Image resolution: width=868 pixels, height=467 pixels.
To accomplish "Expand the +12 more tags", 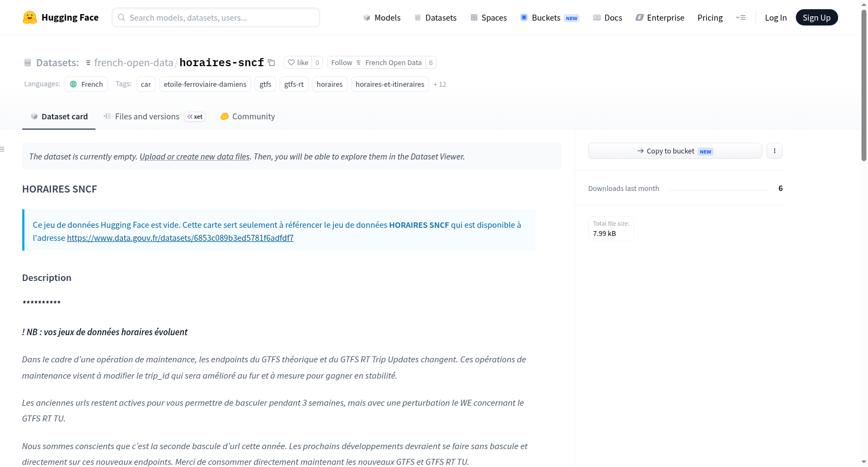I will point(440,85).
